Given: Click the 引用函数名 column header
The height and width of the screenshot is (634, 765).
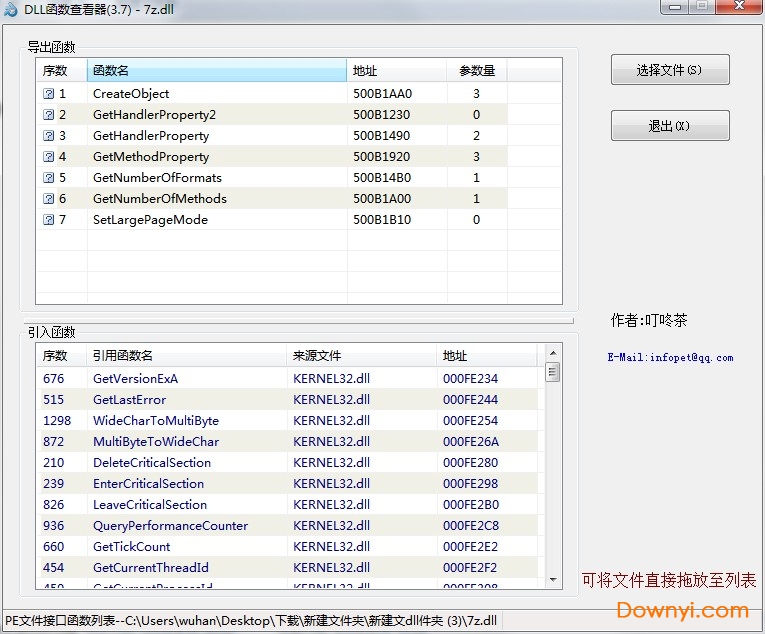Looking at the screenshot, I should [x=187, y=356].
